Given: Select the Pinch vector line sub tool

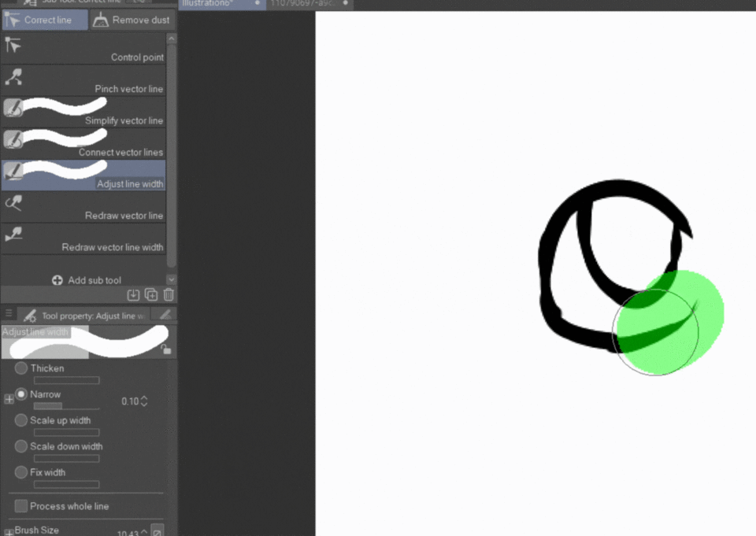Looking at the screenshot, I should pyautogui.click(x=83, y=81).
